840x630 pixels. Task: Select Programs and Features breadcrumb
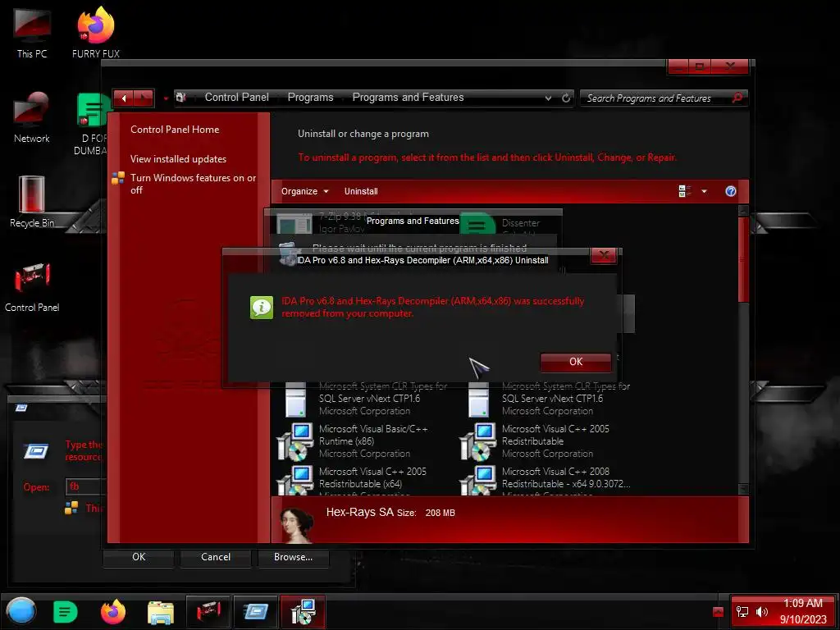(408, 98)
